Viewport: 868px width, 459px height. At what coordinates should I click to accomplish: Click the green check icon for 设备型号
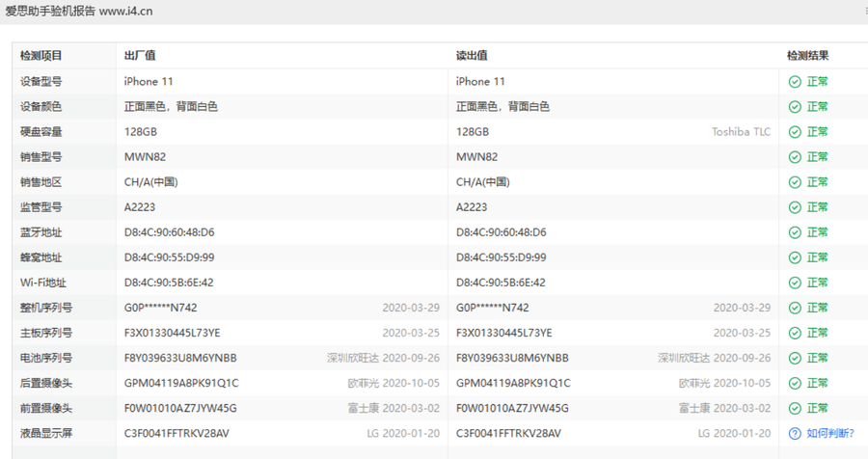coord(795,82)
